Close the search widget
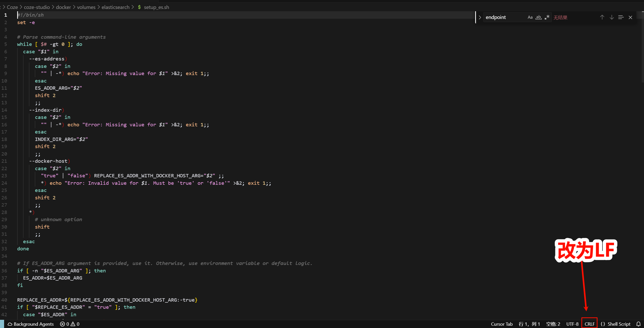The width and height of the screenshot is (644, 328). coord(630,17)
